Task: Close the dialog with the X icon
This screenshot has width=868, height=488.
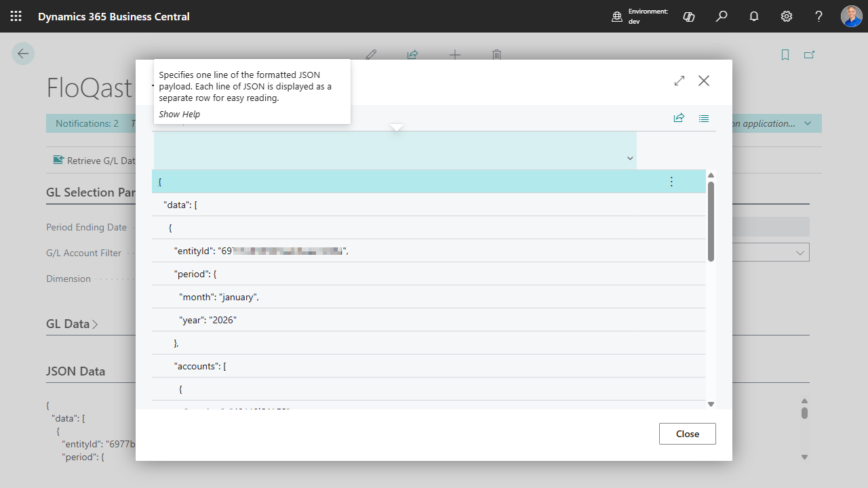Action: tap(704, 81)
